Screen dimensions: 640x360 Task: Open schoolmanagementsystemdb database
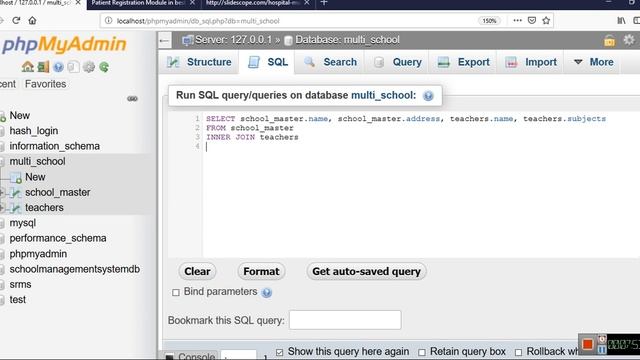[x=74, y=269]
